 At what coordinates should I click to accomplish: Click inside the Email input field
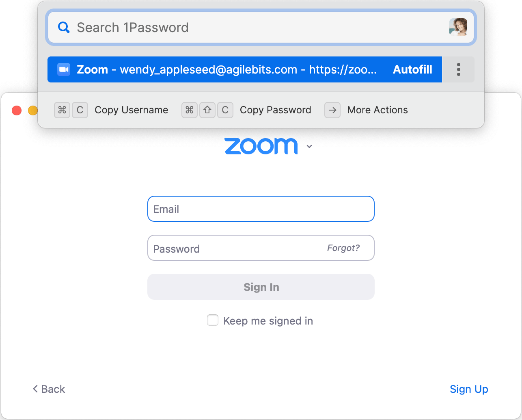point(261,209)
